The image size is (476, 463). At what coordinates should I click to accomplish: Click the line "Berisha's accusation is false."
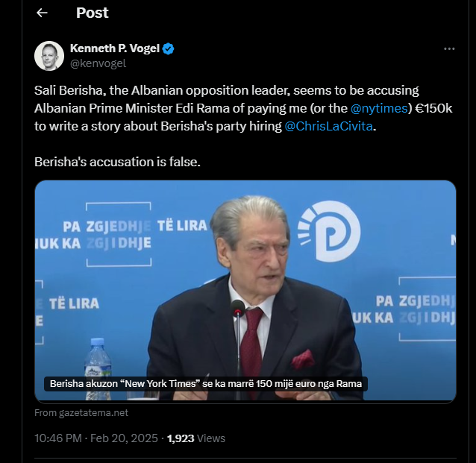118,161
